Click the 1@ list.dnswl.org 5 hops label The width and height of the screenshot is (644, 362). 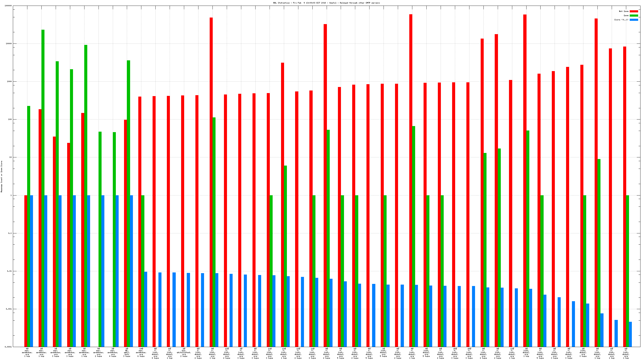(x=383, y=352)
